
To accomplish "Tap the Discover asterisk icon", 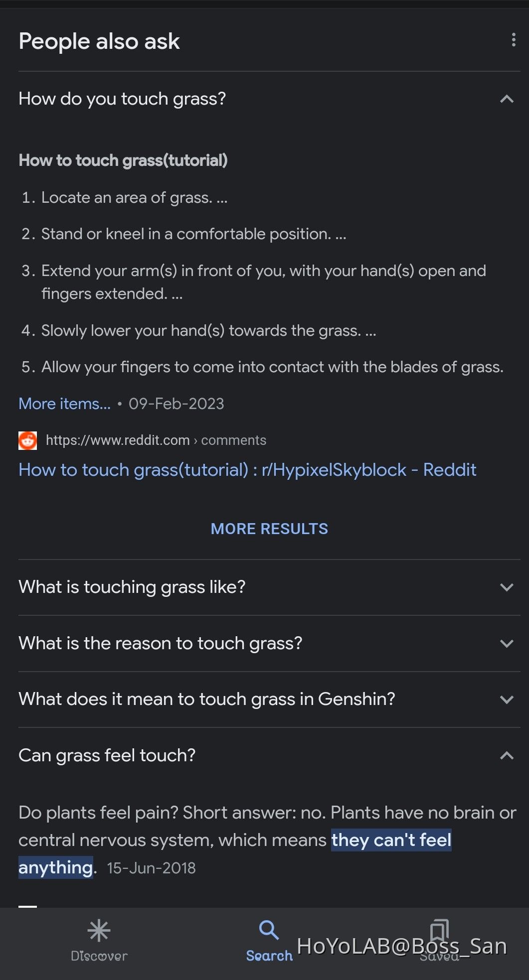I will 99,930.
